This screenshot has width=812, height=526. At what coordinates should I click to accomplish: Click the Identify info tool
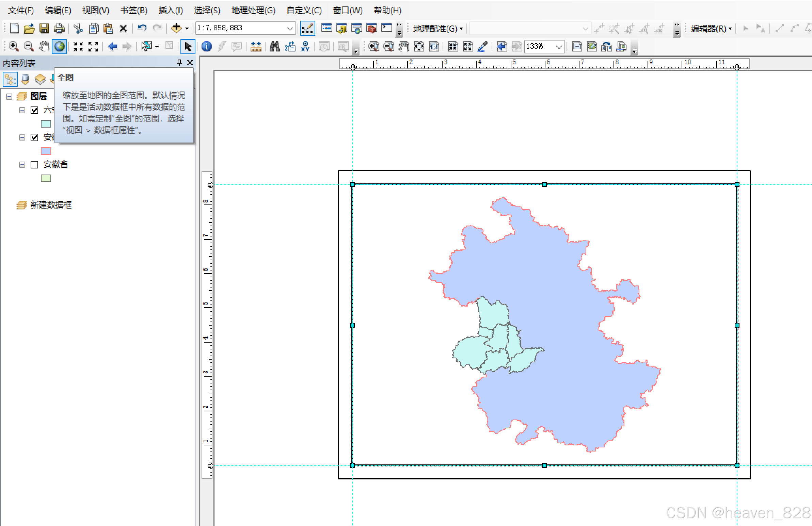[206, 46]
